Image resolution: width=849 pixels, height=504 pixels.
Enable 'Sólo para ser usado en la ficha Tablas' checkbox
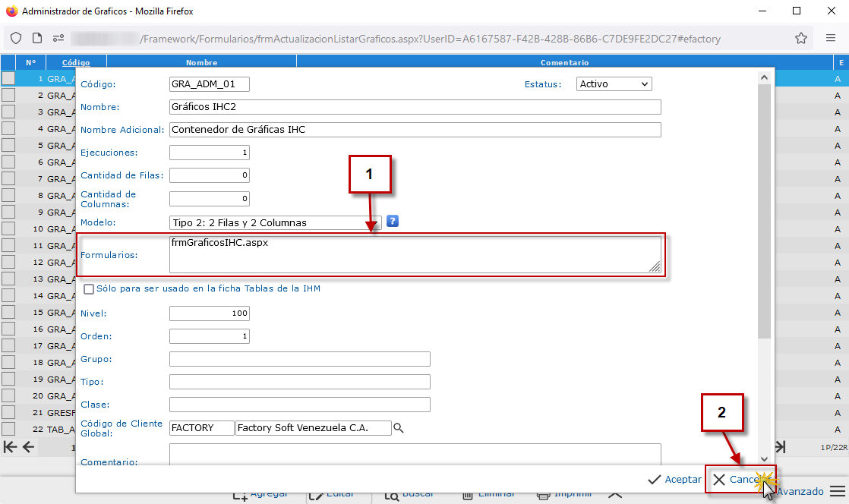point(89,289)
